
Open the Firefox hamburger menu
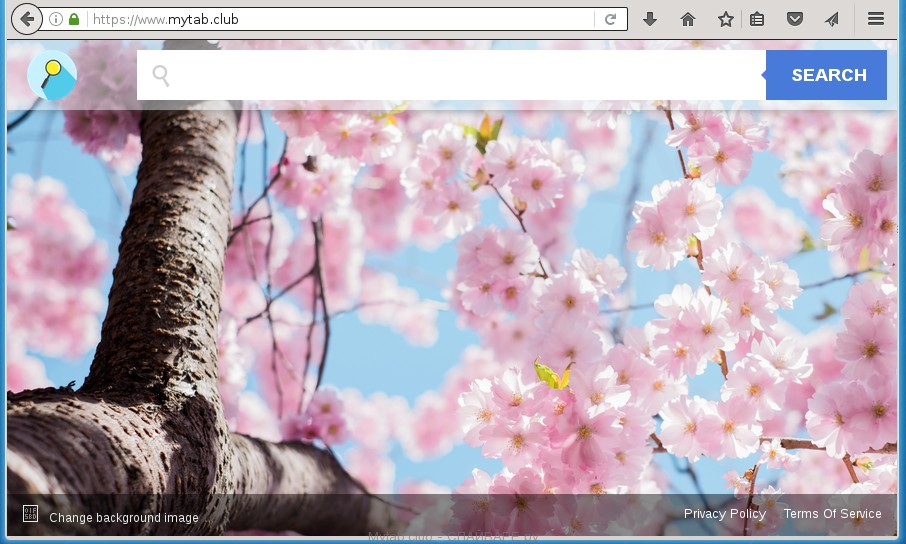click(x=876, y=19)
